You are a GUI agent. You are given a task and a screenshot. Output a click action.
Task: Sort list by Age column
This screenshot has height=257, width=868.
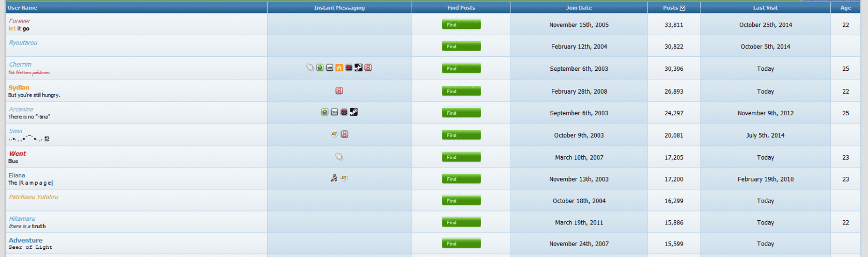[845, 8]
